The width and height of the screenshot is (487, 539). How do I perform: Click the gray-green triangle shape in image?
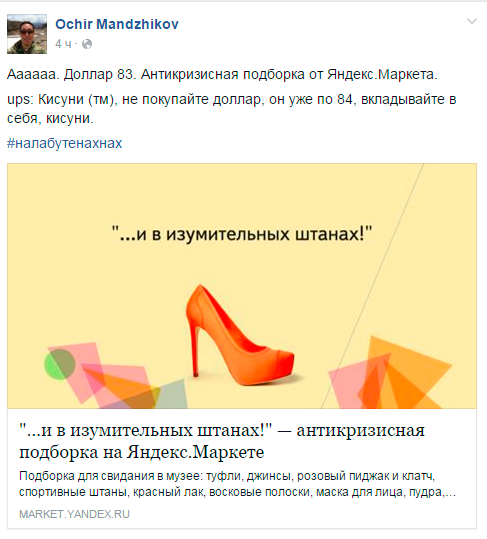pyautogui.click(x=170, y=394)
